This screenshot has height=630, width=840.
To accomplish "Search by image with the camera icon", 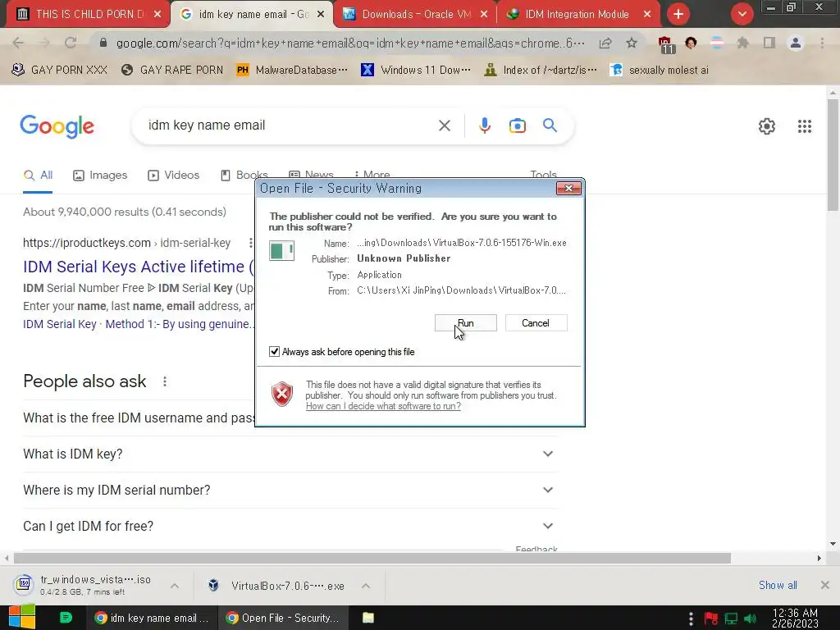I will click(x=517, y=126).
